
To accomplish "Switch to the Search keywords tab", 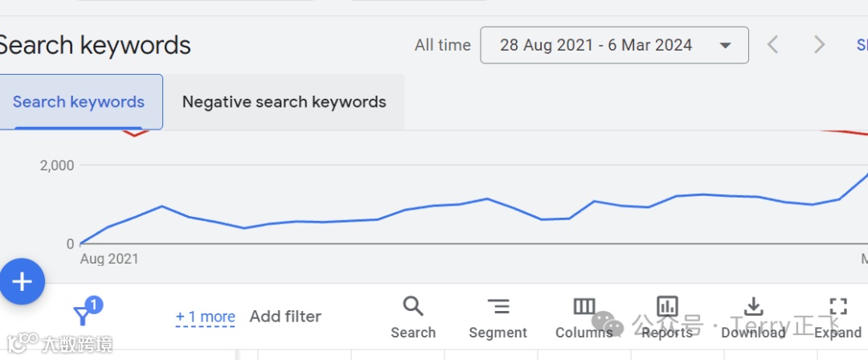I will (x=79, y=102).
